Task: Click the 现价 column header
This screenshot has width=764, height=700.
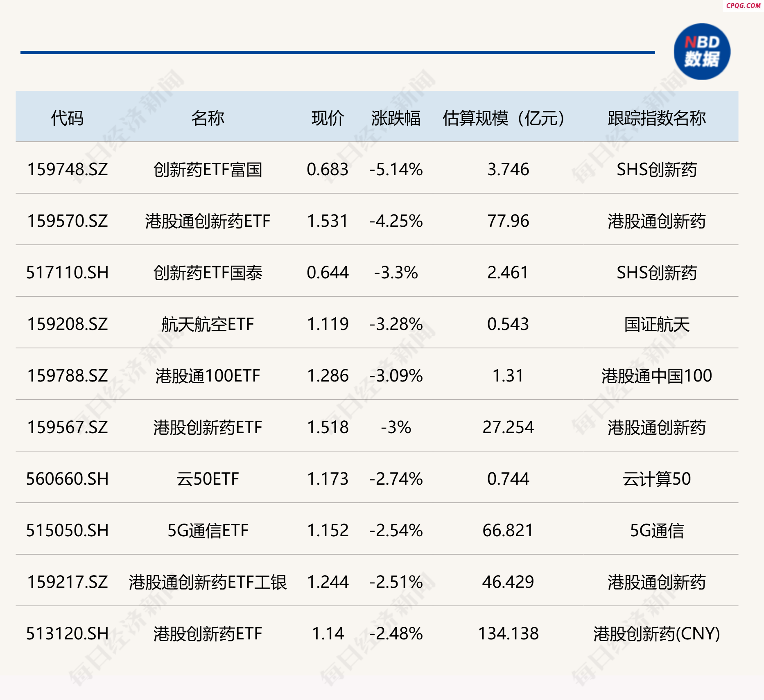Action: pos(328,118)
